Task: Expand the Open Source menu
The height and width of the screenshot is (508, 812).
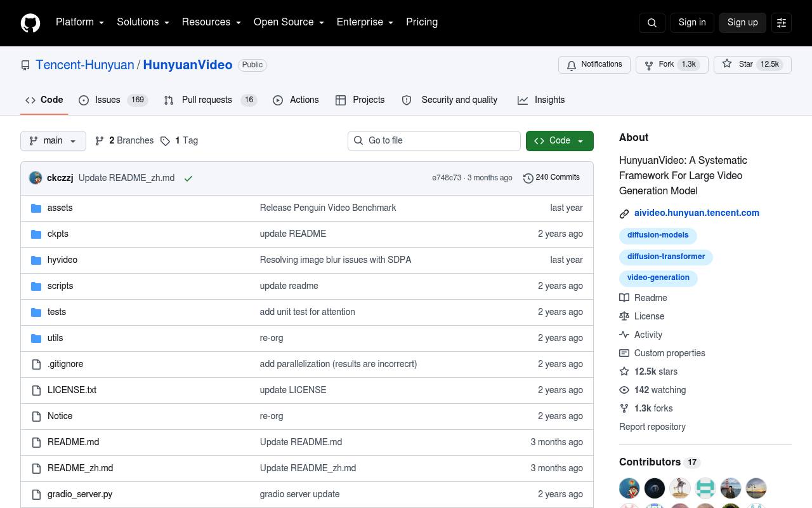Action: 289,22
